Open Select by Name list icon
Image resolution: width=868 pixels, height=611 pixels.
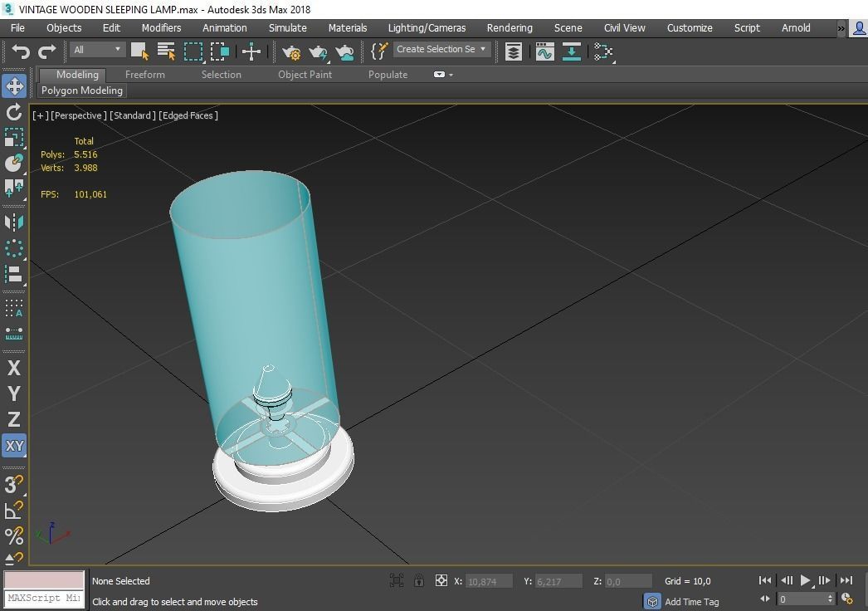pyautogui.click(x=166, y=51)
